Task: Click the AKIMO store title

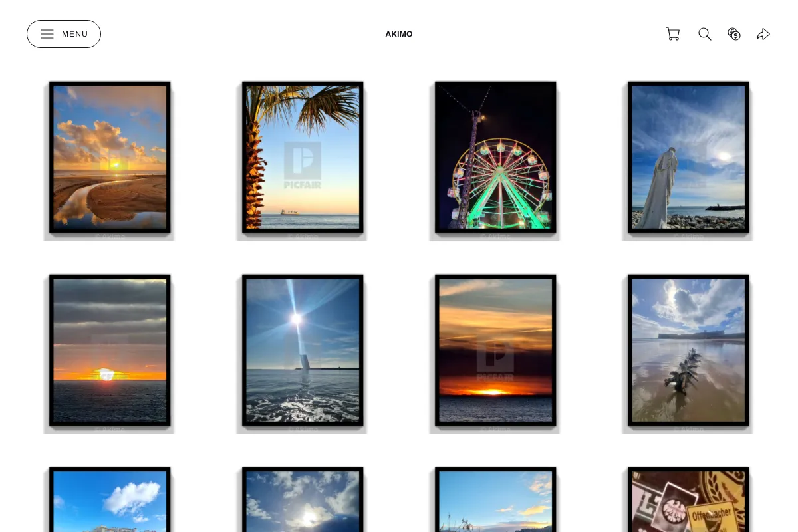Action: [x=399, y=34]
